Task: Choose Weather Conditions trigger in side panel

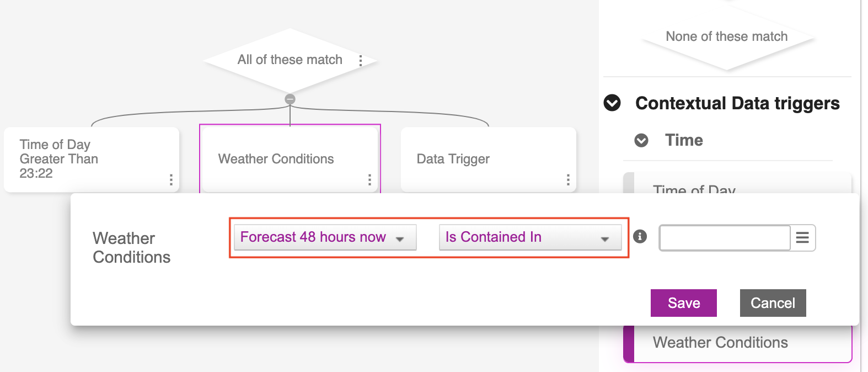Action: pos(720,343)
